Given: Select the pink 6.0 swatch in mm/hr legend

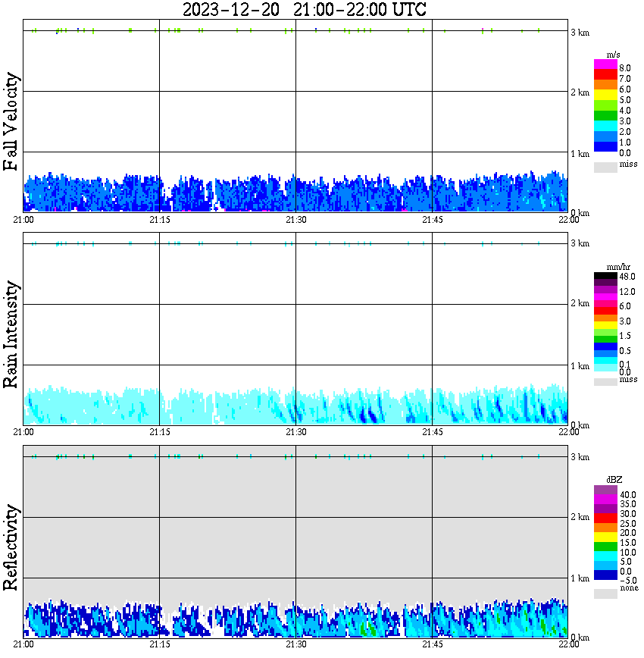Looking at the screenshot, I should (x=606, y=304).
